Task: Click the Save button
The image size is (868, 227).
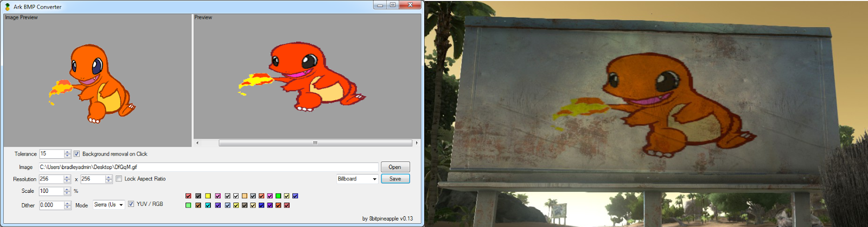Action: 395,179
